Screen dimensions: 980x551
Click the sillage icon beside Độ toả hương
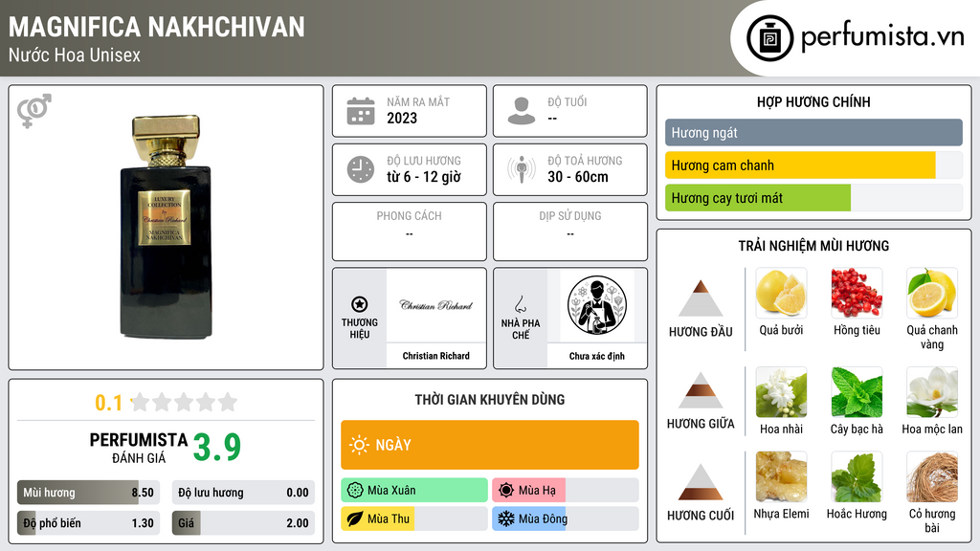click(522, 169)
